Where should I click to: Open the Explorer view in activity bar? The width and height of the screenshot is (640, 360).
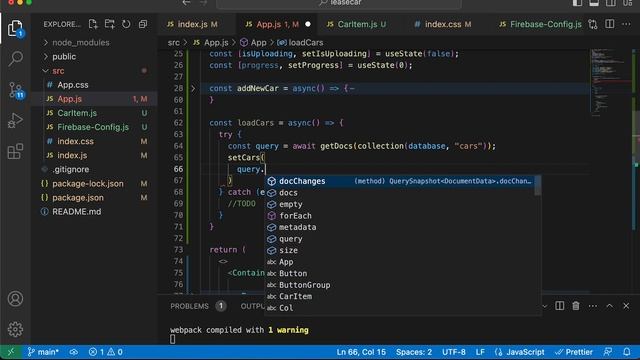15,28
